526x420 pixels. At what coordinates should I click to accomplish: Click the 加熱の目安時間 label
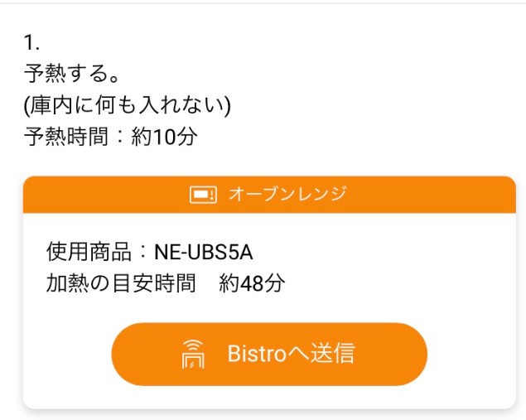(121, 283)
